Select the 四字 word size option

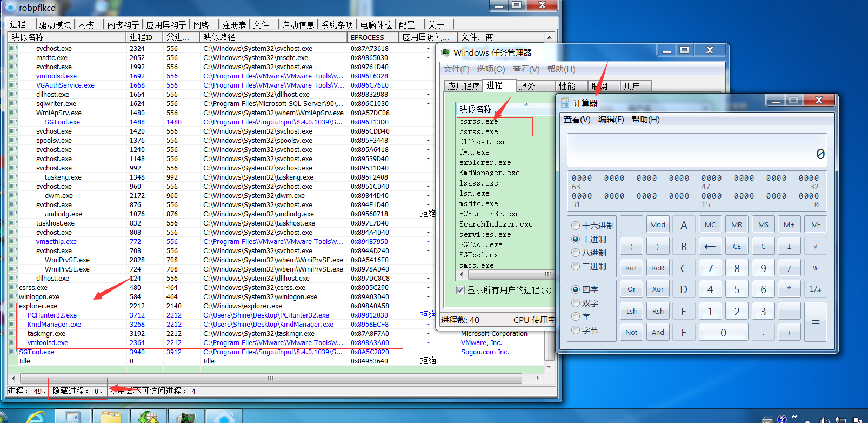point(576,289)
